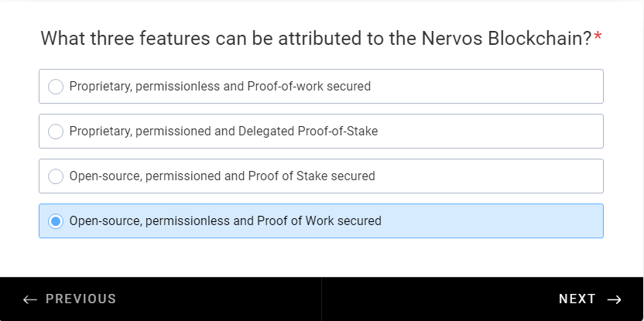Click the black footer area left of NEXT
This screenshot has width=644, height=321.
coord(440,299)
